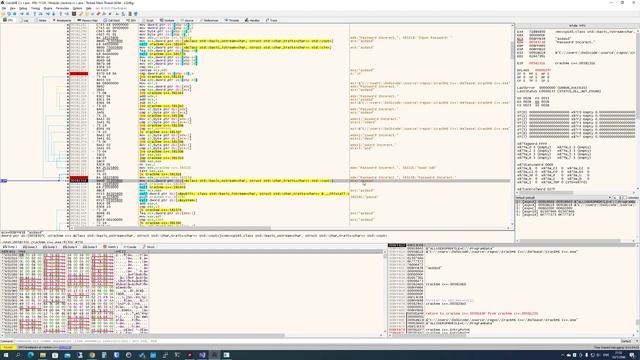Open the calling convention dropdown (stdcall)
The width and height of the screenshot is (640, 360).
[x=563, y=198]
